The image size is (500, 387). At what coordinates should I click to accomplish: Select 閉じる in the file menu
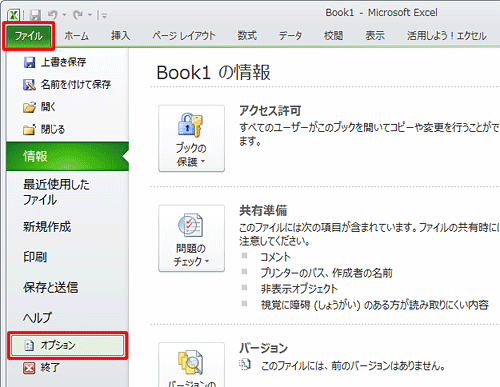point(53,129)
